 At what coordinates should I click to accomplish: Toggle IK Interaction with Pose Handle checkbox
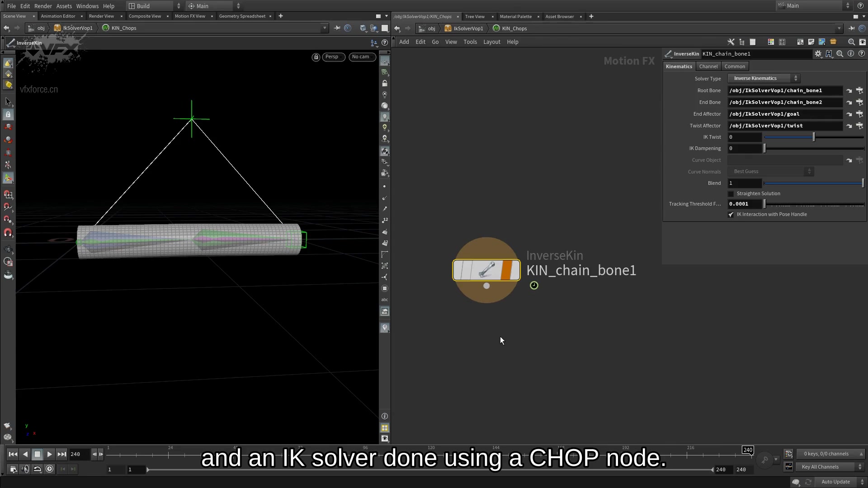[730, 214]
